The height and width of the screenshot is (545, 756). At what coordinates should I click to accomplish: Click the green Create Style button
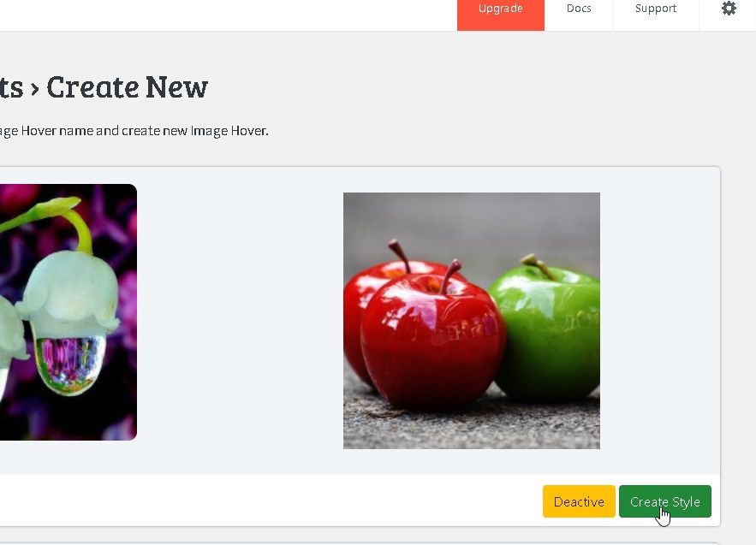tap(665, 501)
